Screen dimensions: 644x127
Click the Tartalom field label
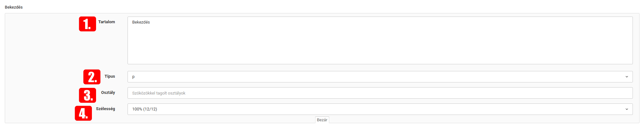107,22
